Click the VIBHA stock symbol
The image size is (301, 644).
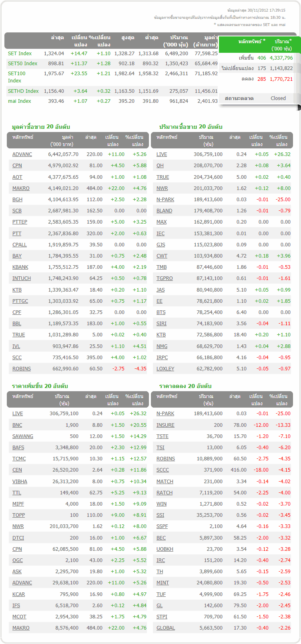click(20, 482)
